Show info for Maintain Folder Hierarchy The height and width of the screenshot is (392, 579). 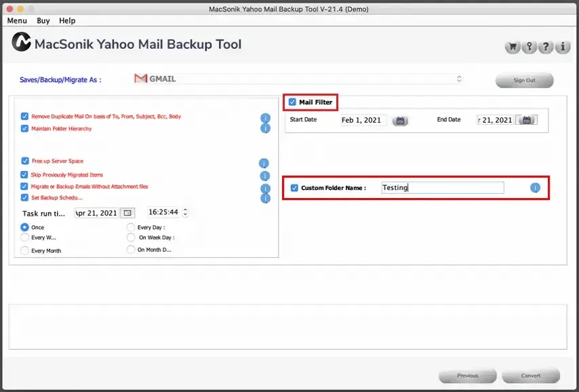pos(265,128)
